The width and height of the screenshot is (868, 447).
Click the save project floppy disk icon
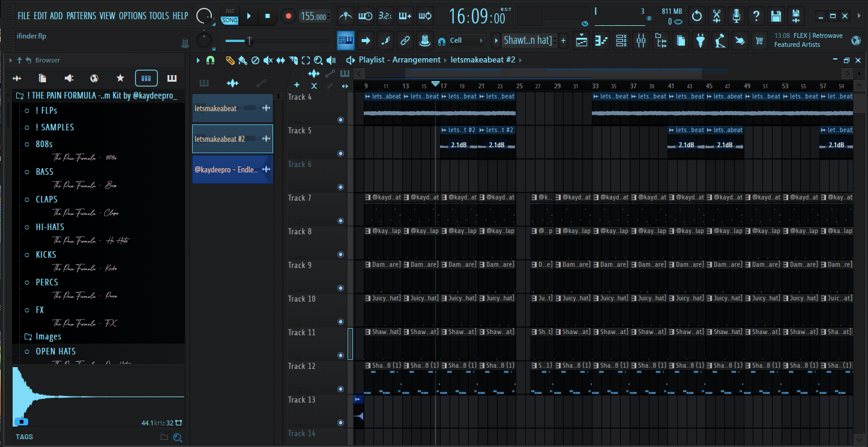[775, 15]
